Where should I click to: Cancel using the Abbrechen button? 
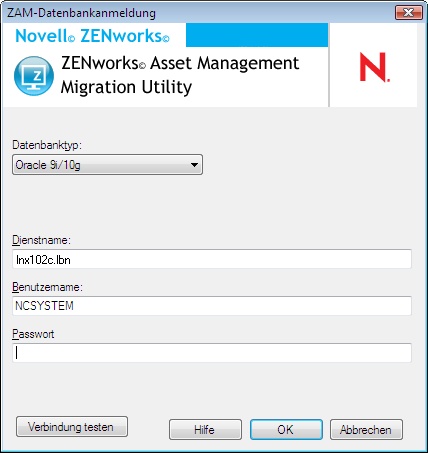[x=366, y=430]
